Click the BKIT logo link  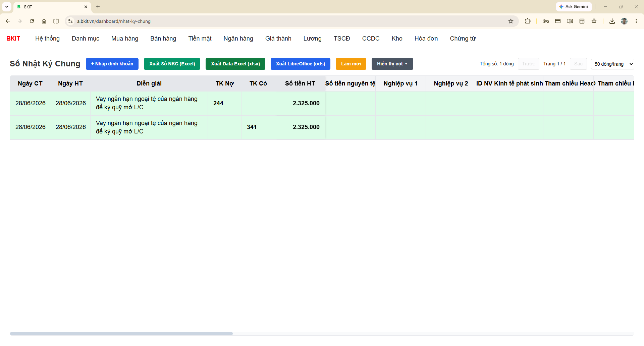pyautogui.click(x=13, y=39)
